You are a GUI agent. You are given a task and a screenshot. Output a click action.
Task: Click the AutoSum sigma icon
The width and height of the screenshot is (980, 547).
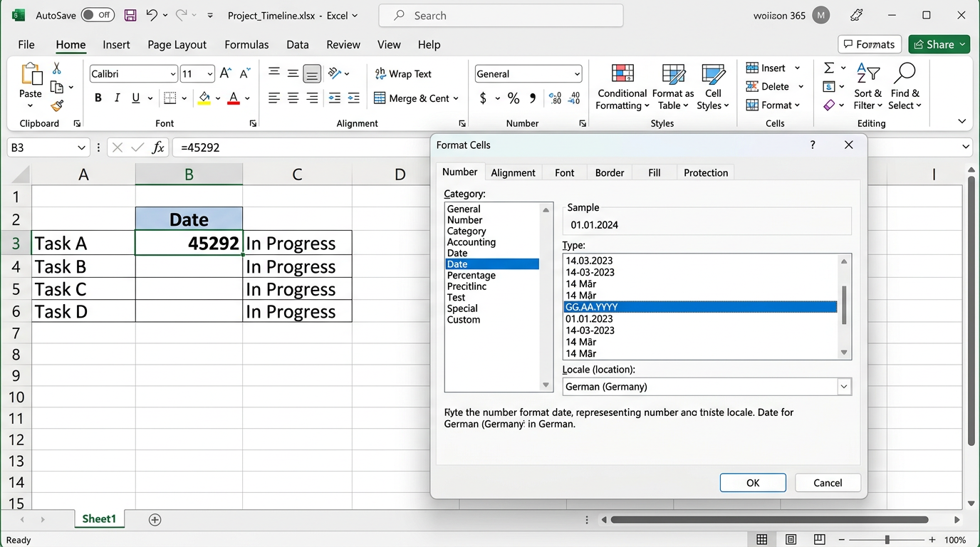(829, 68)
